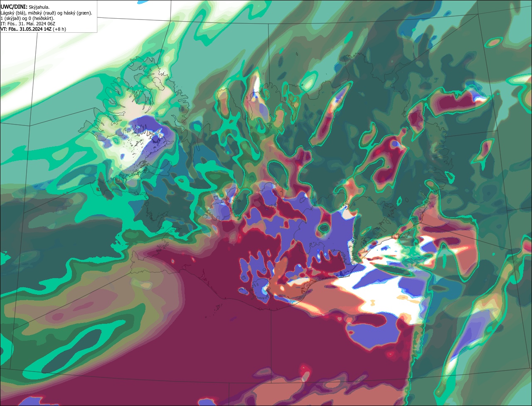Click the 'VT: Fös.. 31.05.2024 14Z' valid time
The image size is (532, 406).
[26, 29]
